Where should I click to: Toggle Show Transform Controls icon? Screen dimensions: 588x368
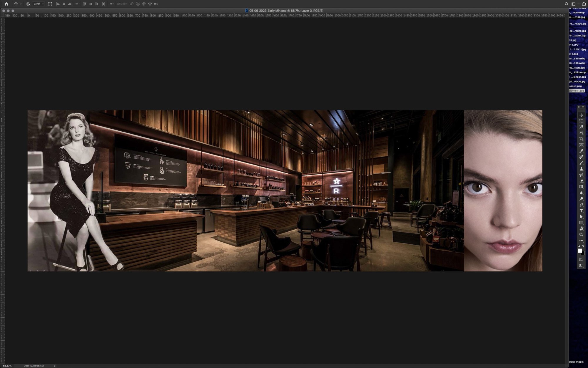point(50,4)
